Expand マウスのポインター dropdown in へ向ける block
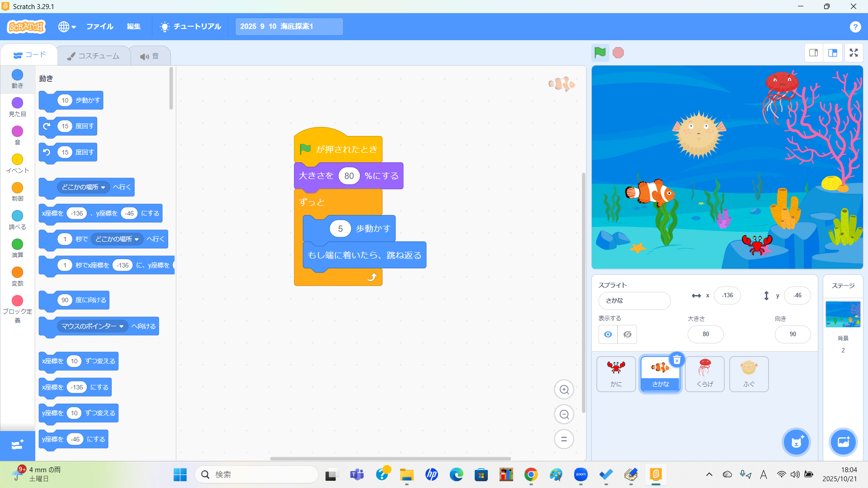The width and height of the screenshot is (868, 488). click(121, 326)
